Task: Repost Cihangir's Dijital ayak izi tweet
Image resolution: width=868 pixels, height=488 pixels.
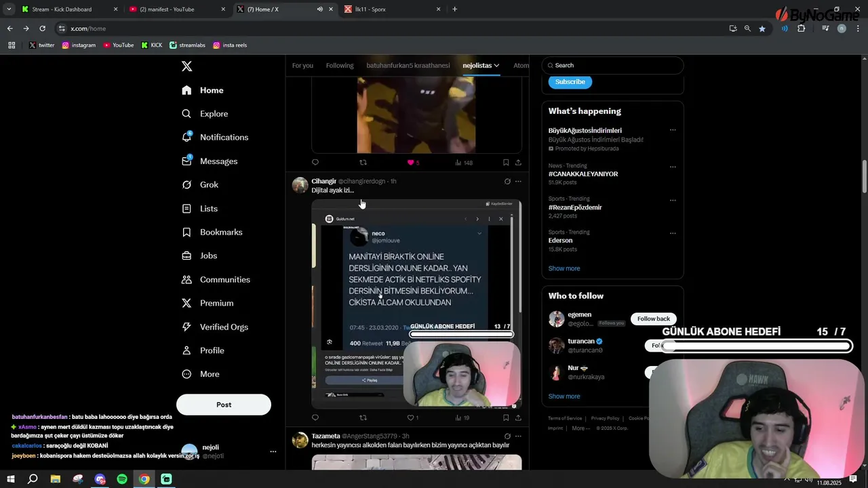Action: point(363,418)
